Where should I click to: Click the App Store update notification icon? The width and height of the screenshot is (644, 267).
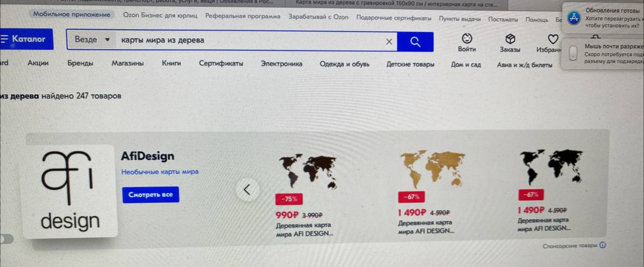click(x=573, y=18)
